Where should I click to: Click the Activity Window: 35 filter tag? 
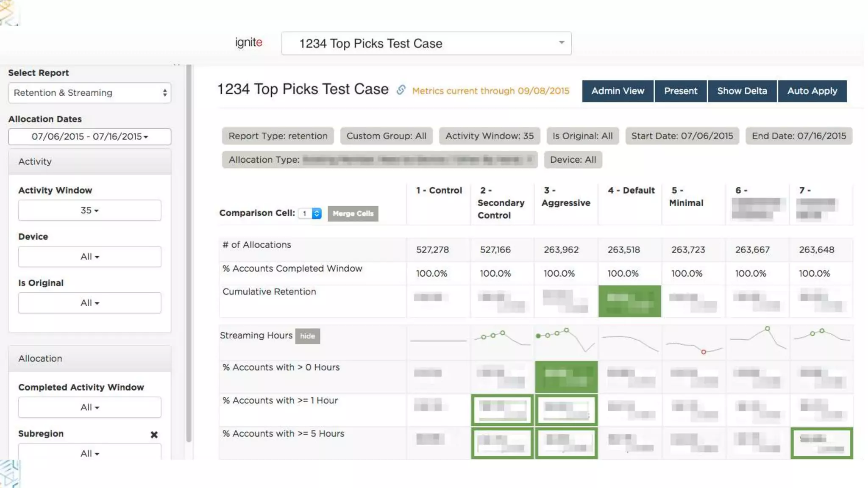(x=489, y=136)
